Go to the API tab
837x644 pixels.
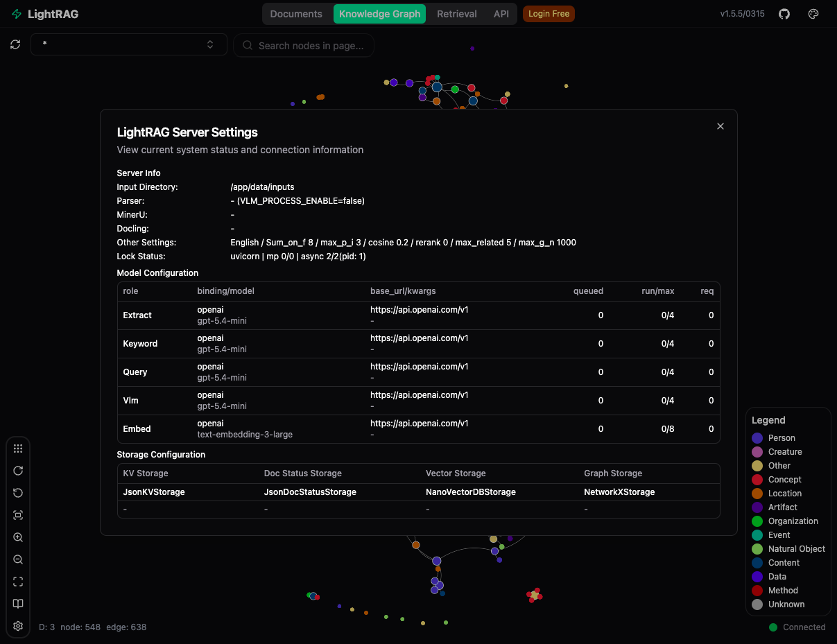[x=501, y=14]
